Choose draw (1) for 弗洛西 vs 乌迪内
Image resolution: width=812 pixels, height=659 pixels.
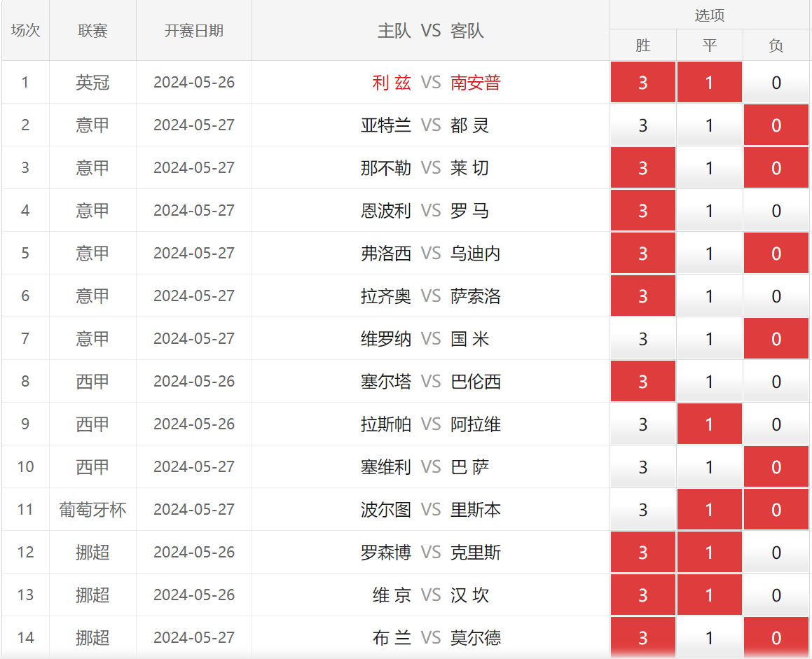710,253
